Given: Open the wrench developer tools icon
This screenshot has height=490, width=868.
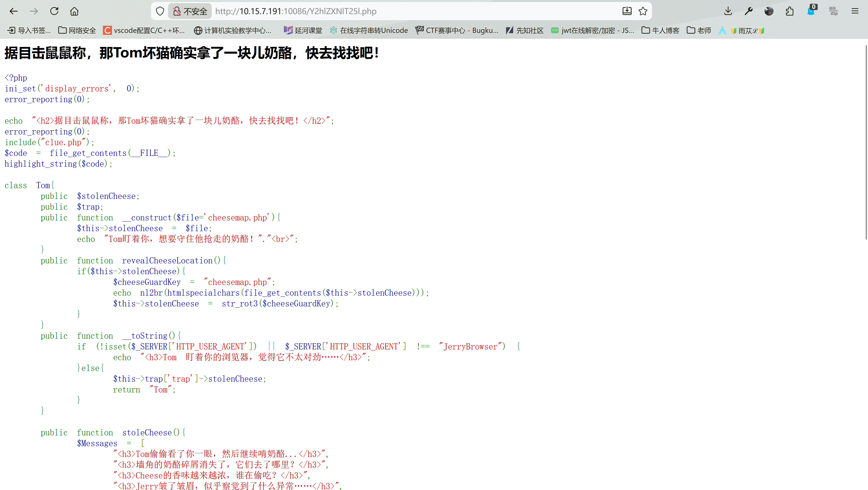Looking at the screenshot, I should click(748, 11).
